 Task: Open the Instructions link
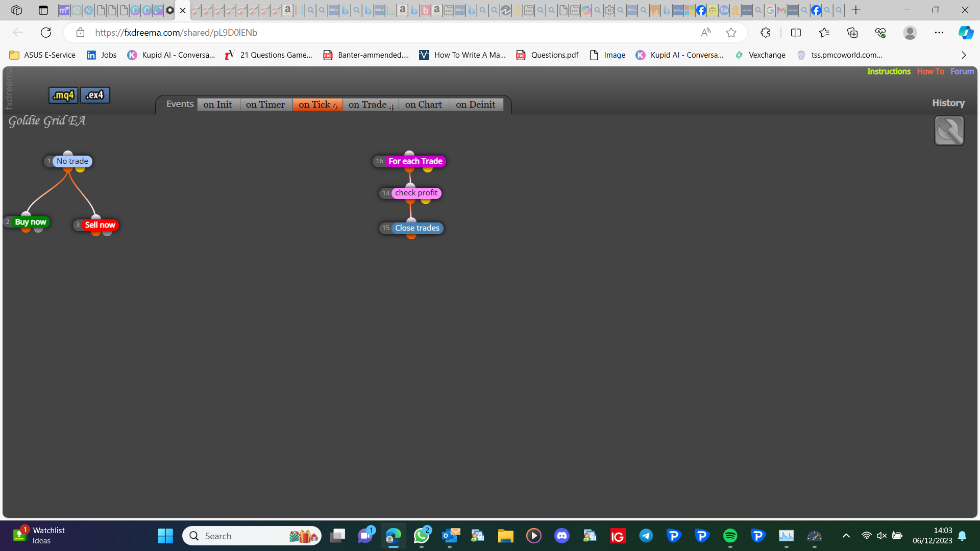tap(889, 71)
